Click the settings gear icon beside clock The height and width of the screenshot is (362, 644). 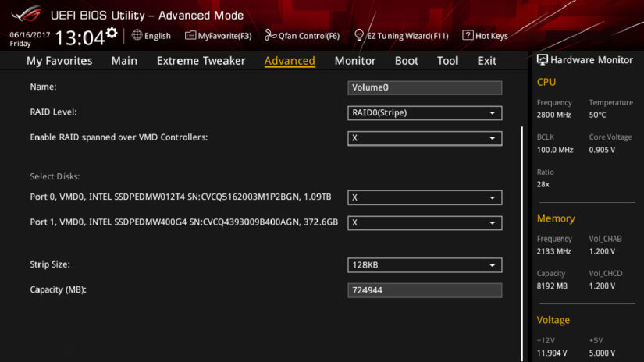(112, 33)
